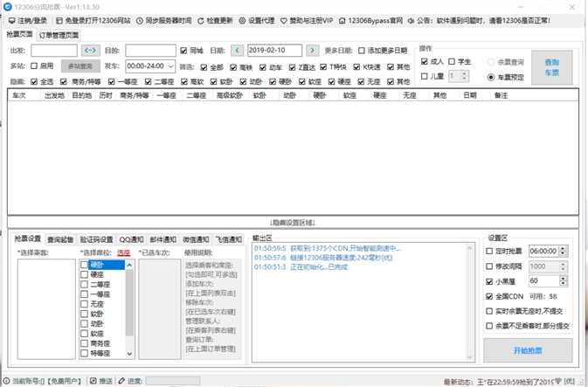
Task: Enable the 多站 启用 checkbox
Action: point(34,66)
